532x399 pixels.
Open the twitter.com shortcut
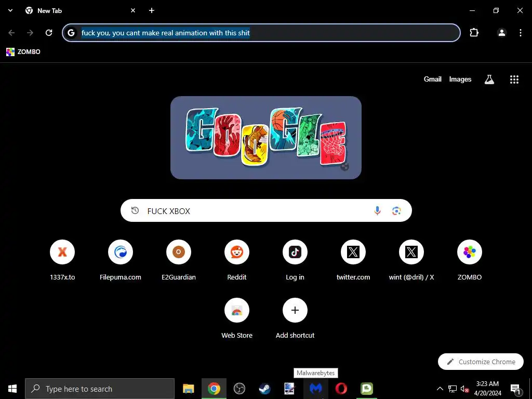pyautogui.click(x=353, y=260)
